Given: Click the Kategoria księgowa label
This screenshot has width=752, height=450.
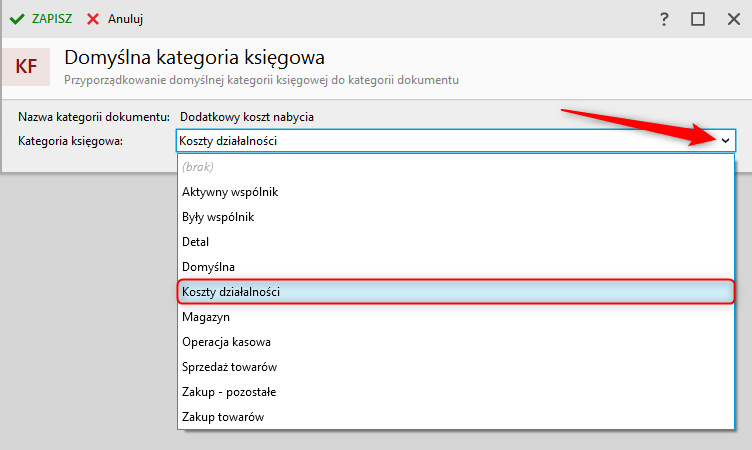Looking at the screenshot, I should pos(70,141).
